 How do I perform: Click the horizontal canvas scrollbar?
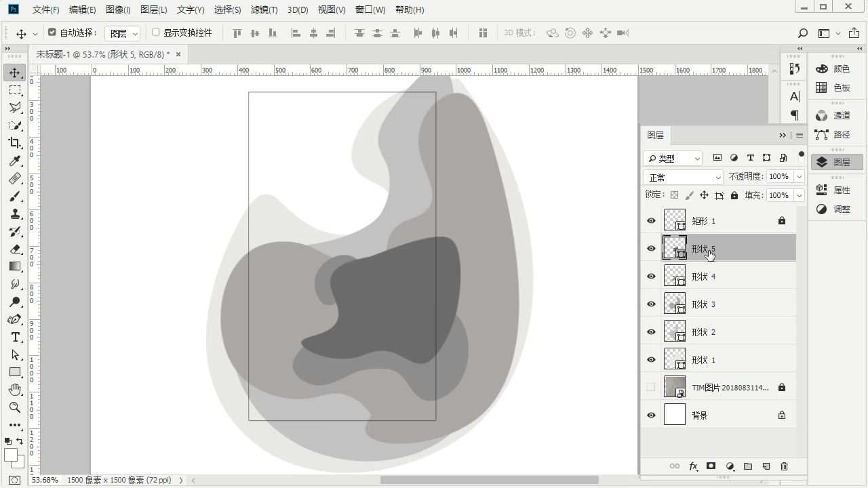pos(489,480)
